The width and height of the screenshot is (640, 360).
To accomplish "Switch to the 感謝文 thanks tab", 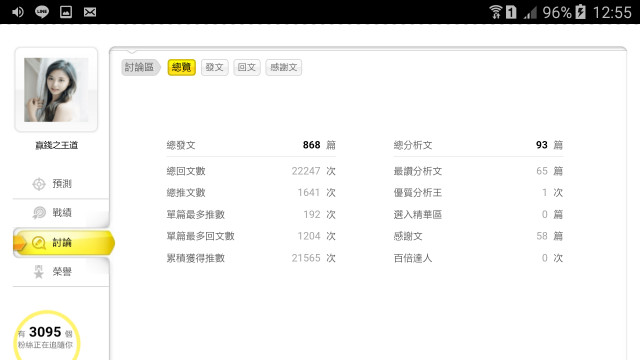I will [x=284, y=67].
